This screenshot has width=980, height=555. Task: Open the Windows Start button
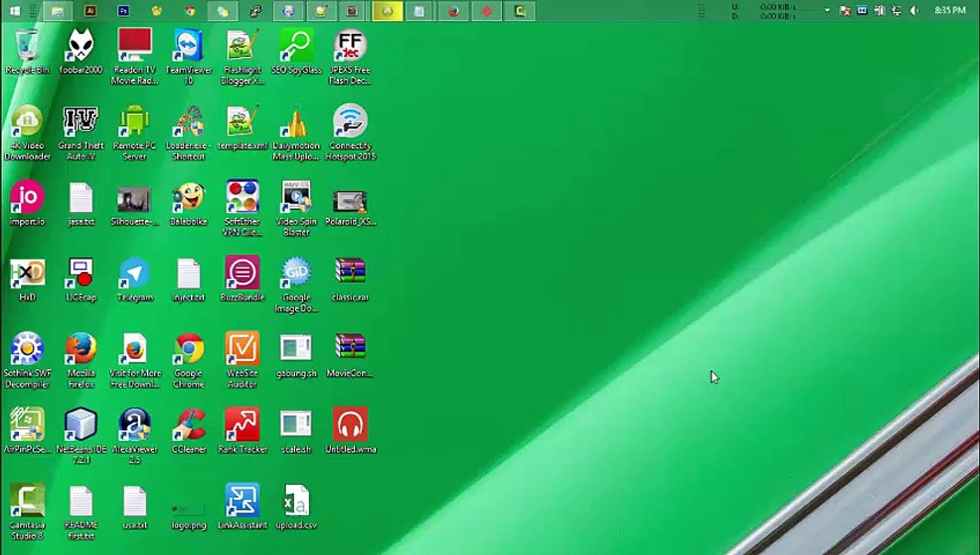coord(15,11)
